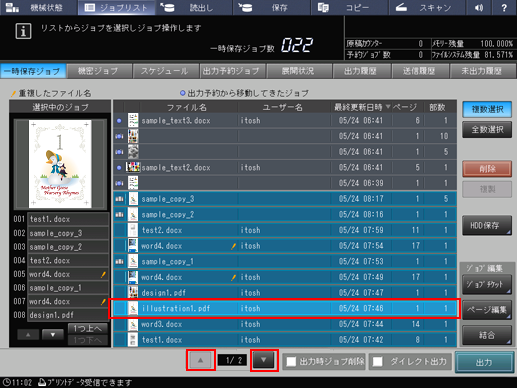Click the selected job preview thumbnail

point(60,164)
